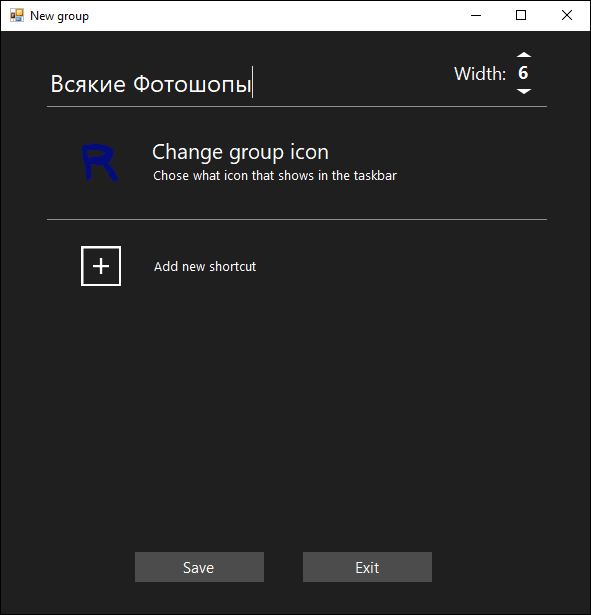591x615 pixels.
Task: Save the new group
Action: coord(199,567)
